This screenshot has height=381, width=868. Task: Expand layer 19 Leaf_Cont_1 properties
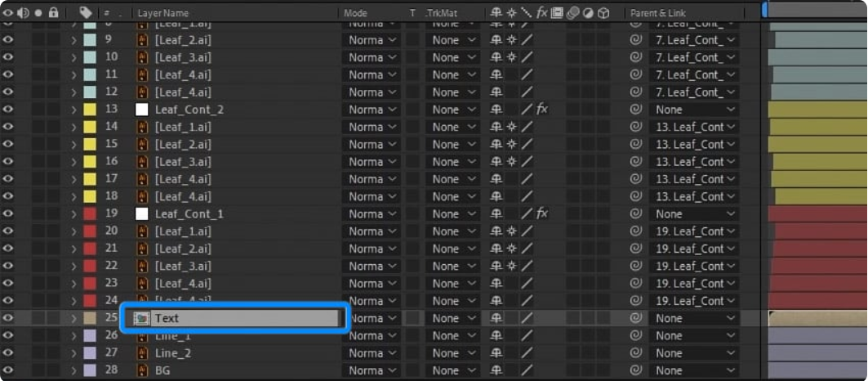coord(73,213)
